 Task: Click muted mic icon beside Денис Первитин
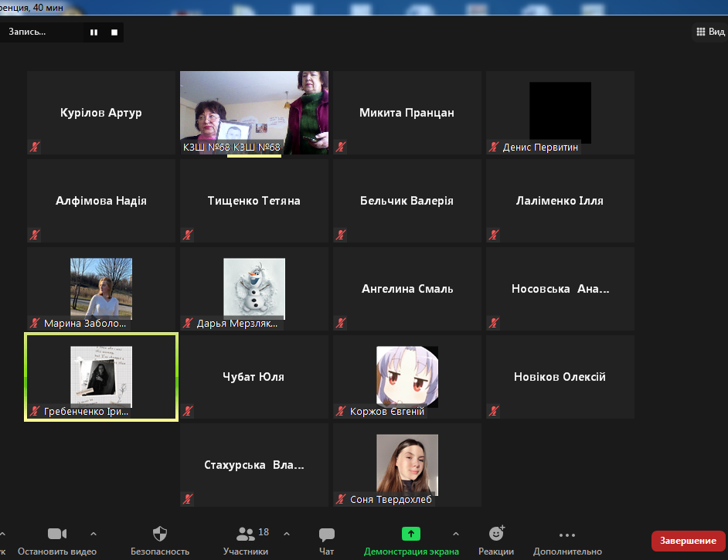(x=494, y=147)
